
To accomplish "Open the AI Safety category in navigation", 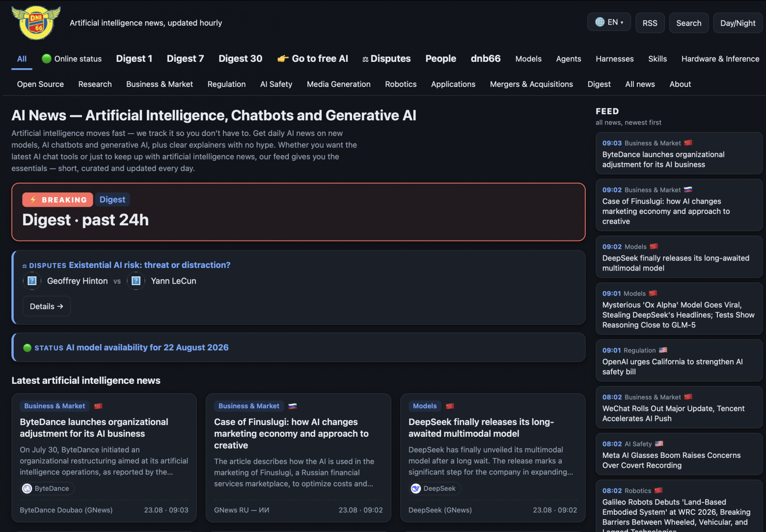I will [x=276, y=84].
